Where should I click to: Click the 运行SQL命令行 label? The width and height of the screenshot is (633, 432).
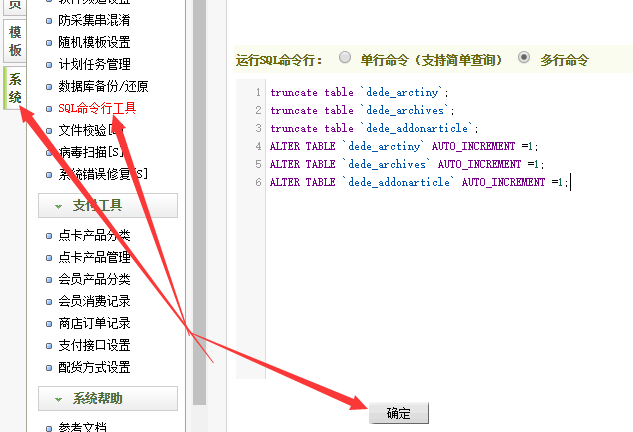click(x=279, y=60)
